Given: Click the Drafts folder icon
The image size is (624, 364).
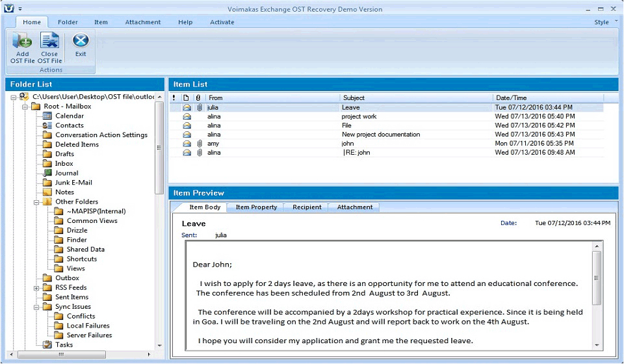Looking at the screenshot, I should pyautogui.click(x=47, y=154).
